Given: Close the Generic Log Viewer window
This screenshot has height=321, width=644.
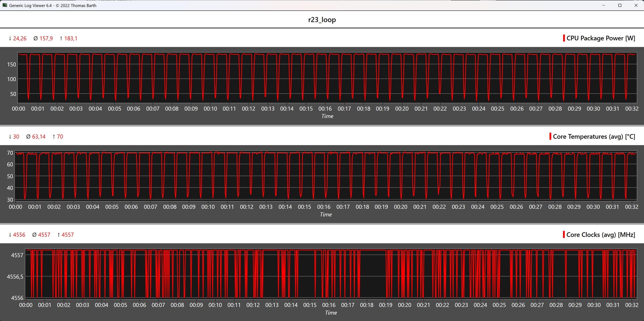Looking at the screenshot, I should (x=636, y=5).
